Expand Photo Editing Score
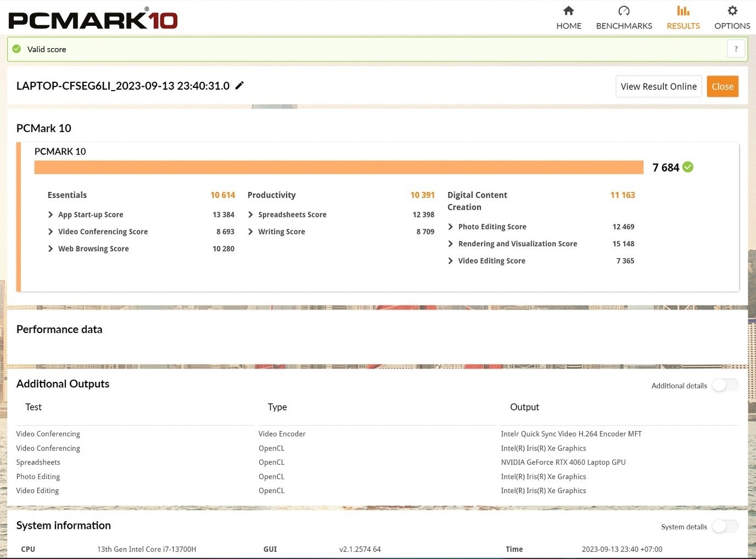756x559 pixels. (x=450, y=227)
